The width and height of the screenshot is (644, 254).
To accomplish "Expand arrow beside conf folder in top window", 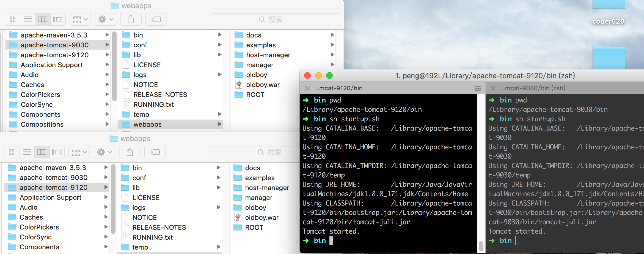I will (220, 45).
